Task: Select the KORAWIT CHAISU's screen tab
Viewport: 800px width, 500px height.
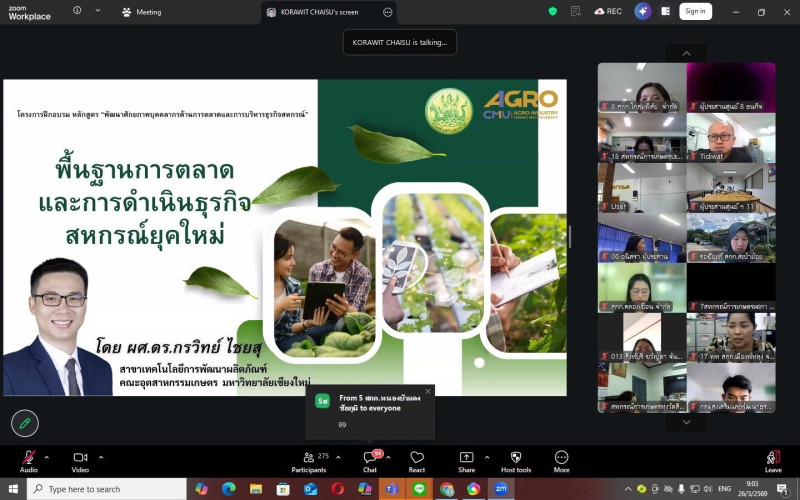Action: coord(322,12)
